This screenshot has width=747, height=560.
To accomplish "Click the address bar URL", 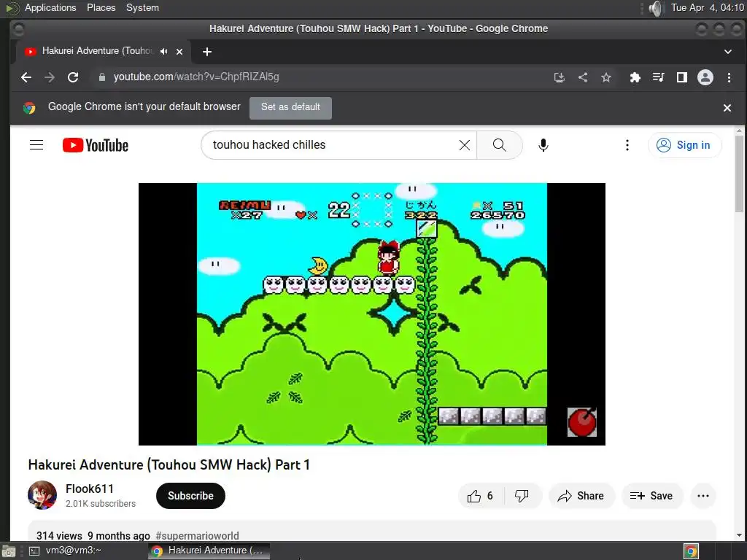I will click(196, 77).
